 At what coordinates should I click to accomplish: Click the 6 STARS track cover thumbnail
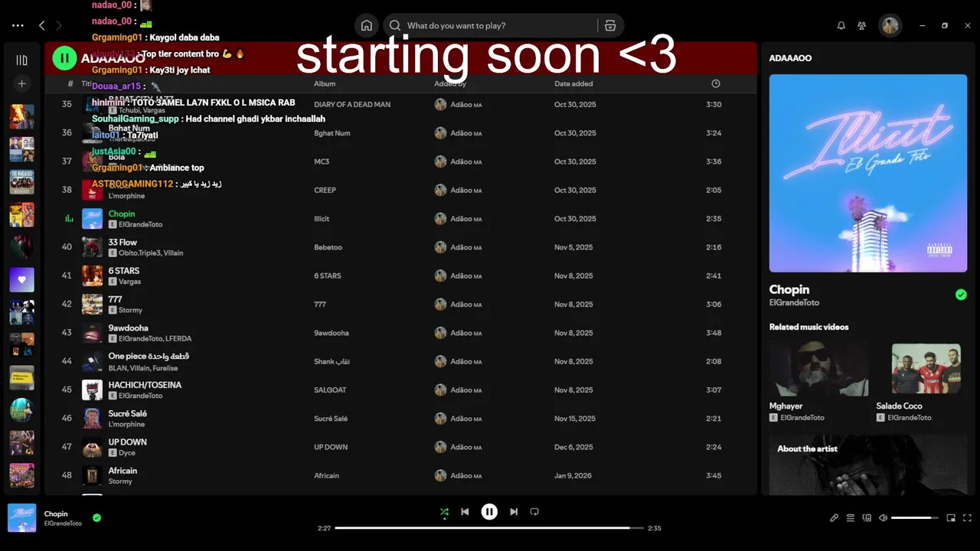click(x=92, y=275)
